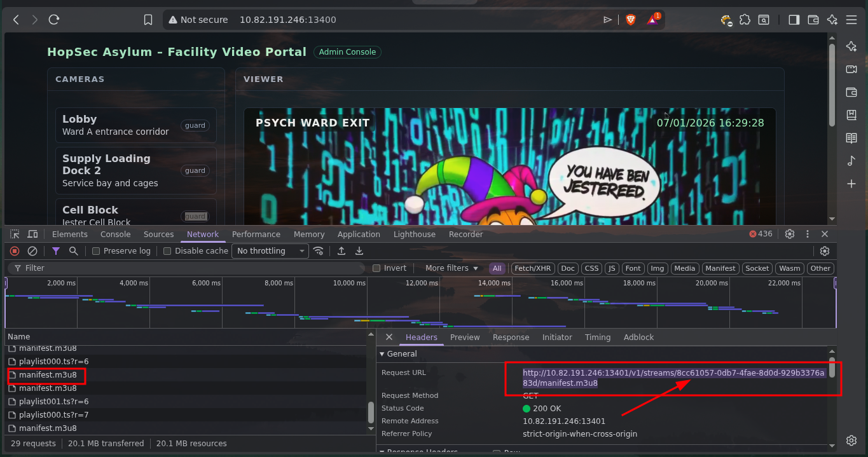Open the No throttling dropdown
This screenshot has width=868, height=457.
[270, 251]
